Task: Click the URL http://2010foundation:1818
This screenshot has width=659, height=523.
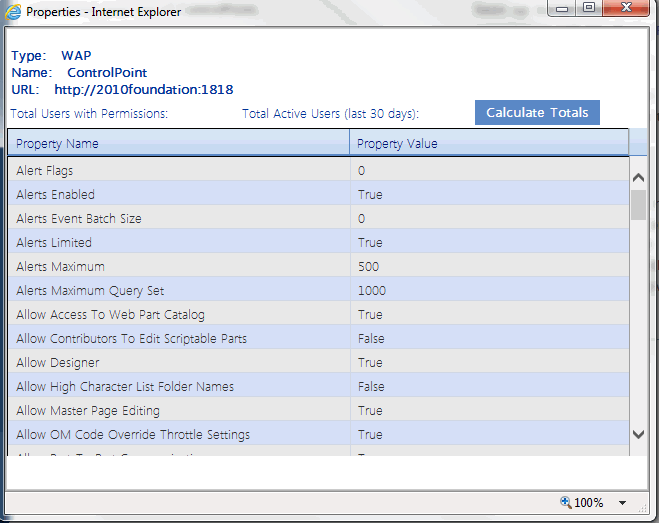Action: [x=144, y=90]
